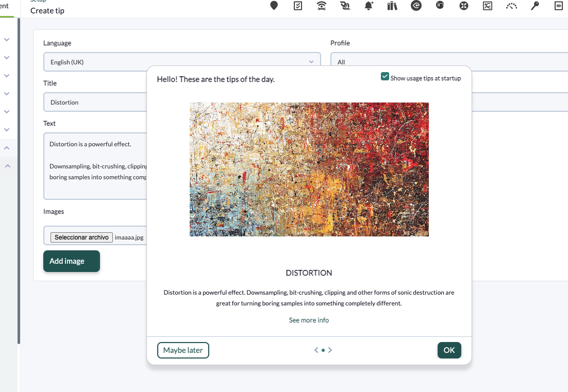This screenshot has height=392, width=568.
Task: Click the wifi with wrench icon
Action: coord(321,6)
